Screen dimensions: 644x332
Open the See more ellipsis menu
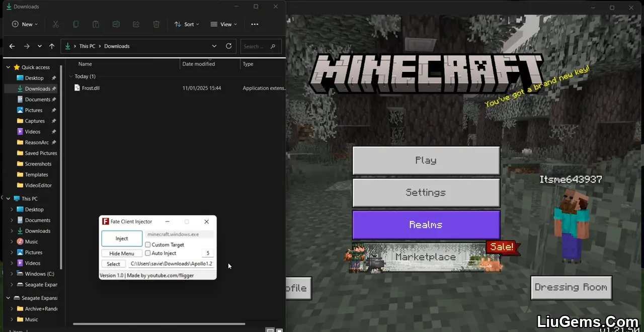pyautogui.click(x=255, y=24)
